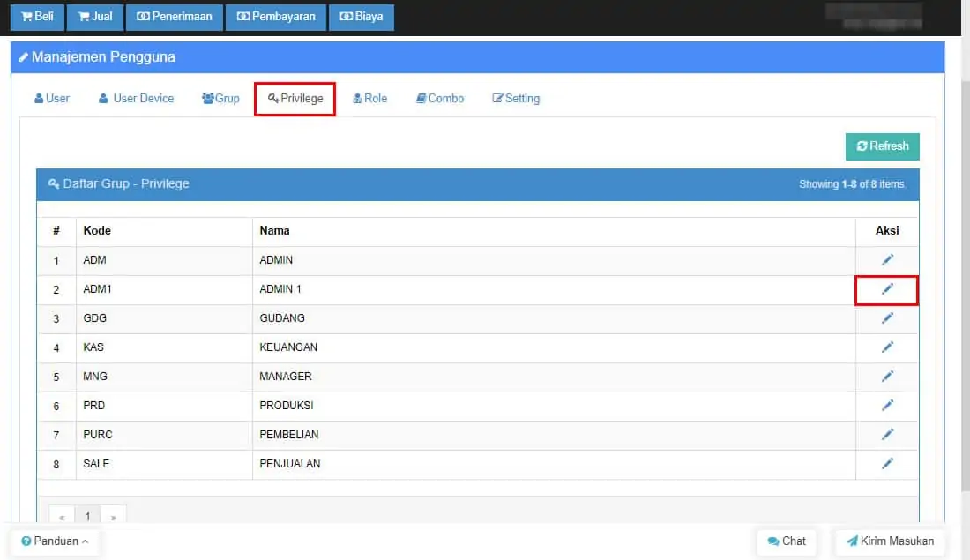970x560 pixels.
Task: Edit privileges of the KEUANGAN group
Action: (887, 347)
